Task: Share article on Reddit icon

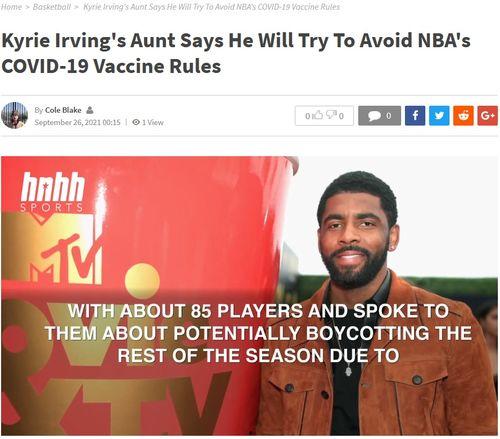Action: pyautogui.click(x=463, y=116)
